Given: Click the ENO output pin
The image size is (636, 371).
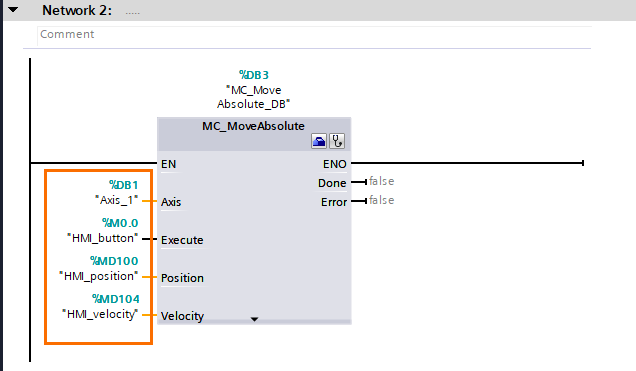Looking at the screenshot, I should tap(335, 164).
